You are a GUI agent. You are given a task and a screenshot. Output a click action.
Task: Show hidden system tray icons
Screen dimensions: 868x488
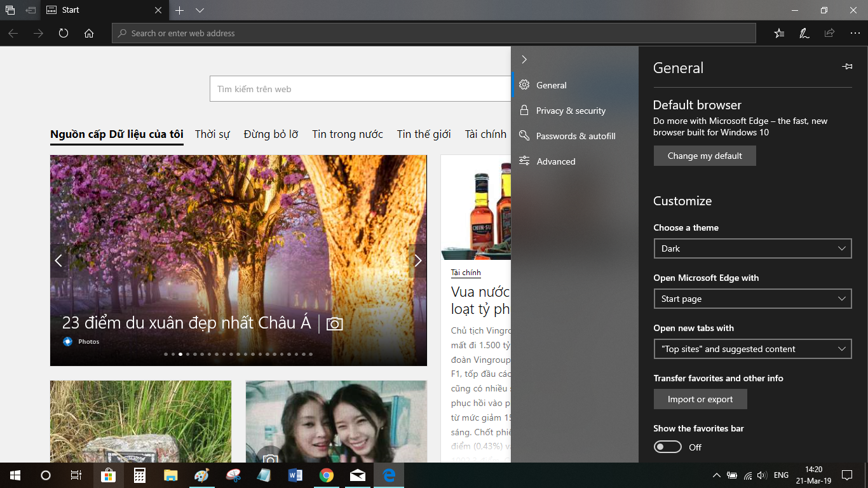point(717,475)
